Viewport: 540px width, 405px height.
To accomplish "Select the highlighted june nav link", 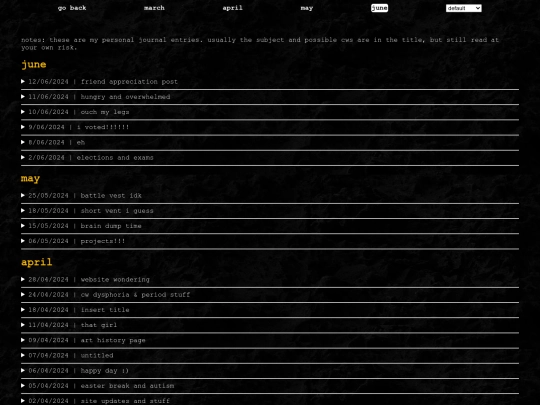I will click(x=380, y=8).
